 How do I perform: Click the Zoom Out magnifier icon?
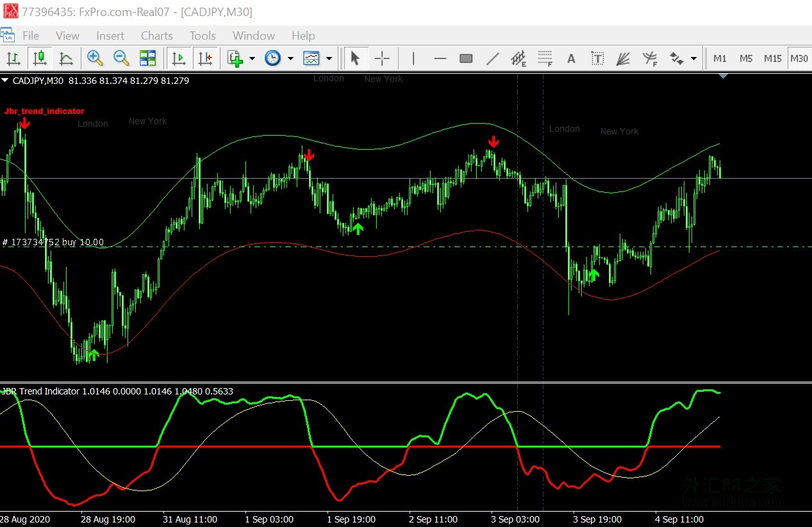coord(121,58)
